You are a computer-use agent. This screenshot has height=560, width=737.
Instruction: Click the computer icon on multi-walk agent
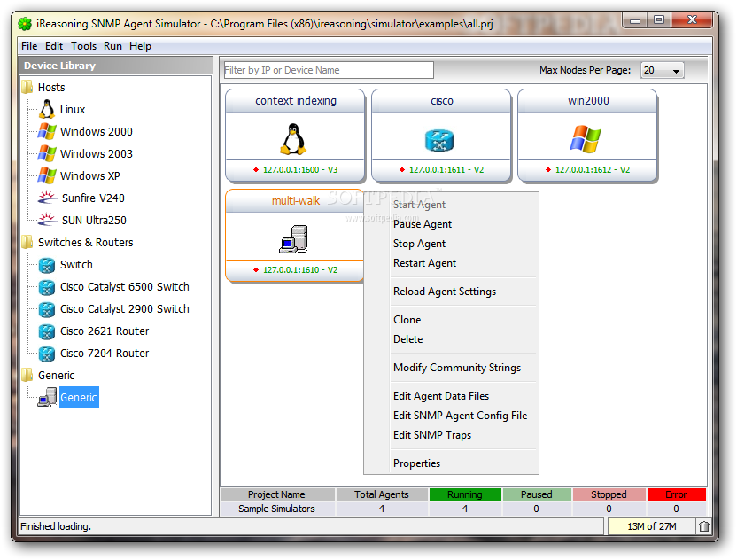(x=293, y=239)
